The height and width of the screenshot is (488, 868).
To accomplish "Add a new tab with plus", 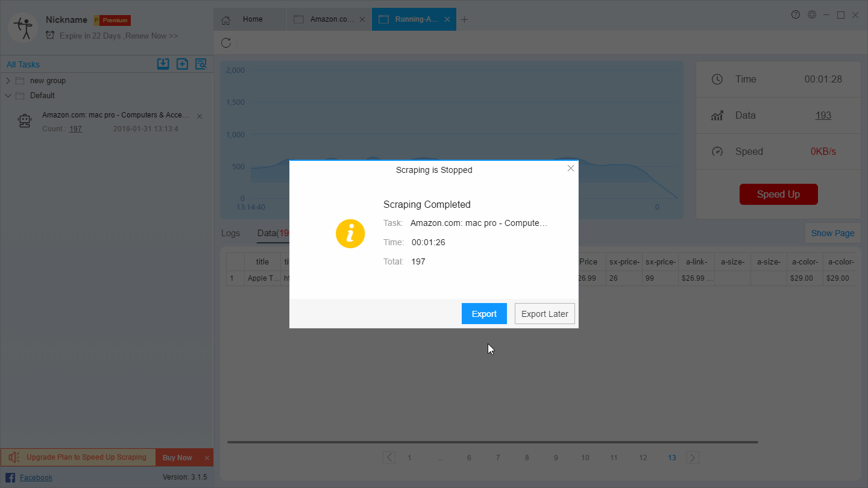I will pos(464,19).
